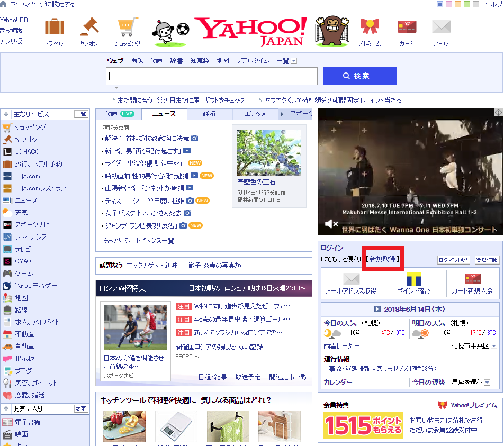Click the ad info icon on the video
The image size is (504, 446).
(498, 113)
